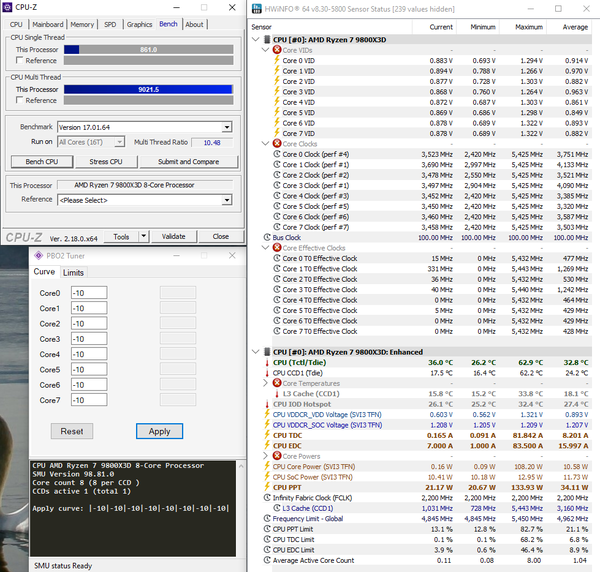Image resolution: width=600 pixels, height=572 pixels.
Task: Switch to Limits tab in PBO2 Tuner
Action: [x=73, y=272]
